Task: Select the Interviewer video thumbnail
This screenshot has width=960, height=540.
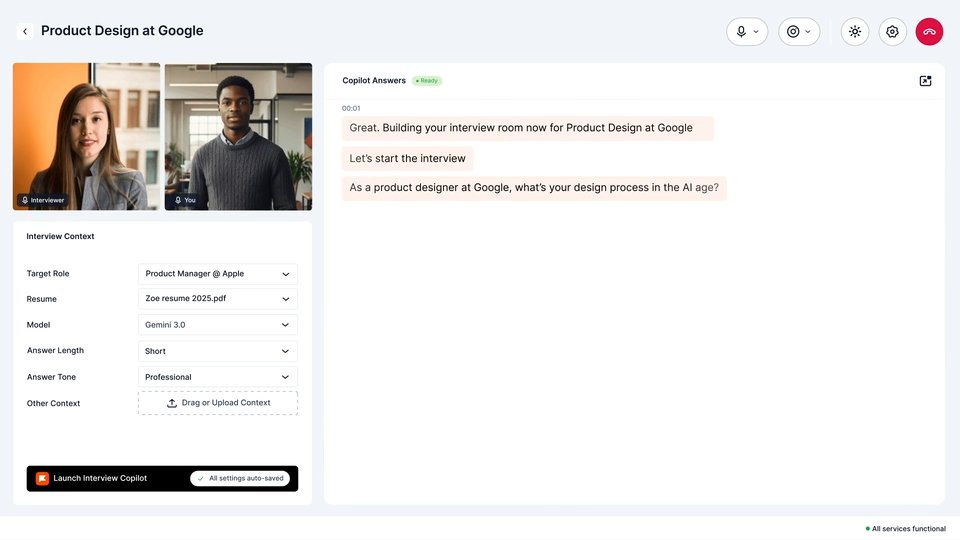Action: pos(86,137)
